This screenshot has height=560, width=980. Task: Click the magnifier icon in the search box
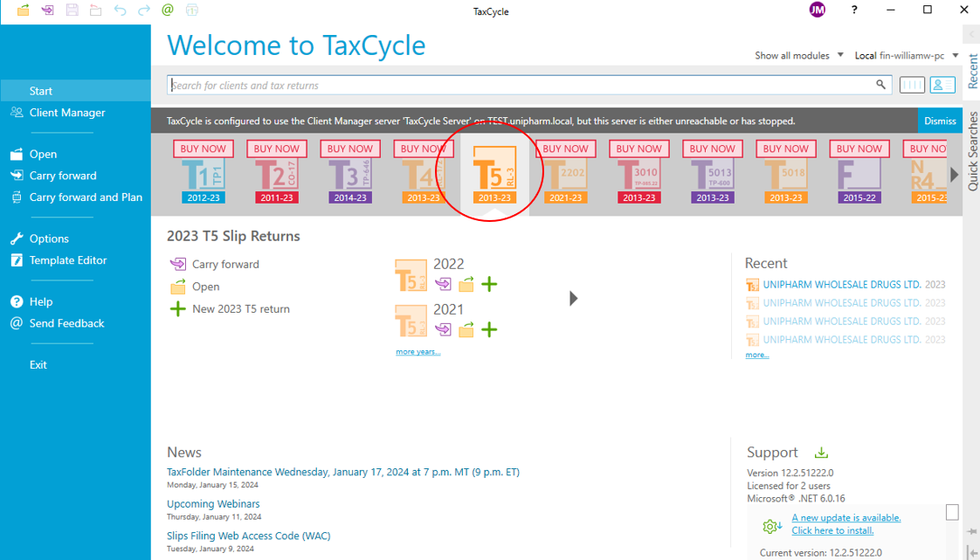pos(880,85)
